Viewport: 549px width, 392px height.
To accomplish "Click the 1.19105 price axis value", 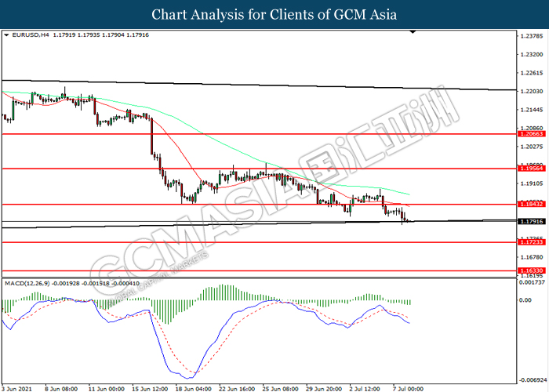I will click(x=533, y=183).
